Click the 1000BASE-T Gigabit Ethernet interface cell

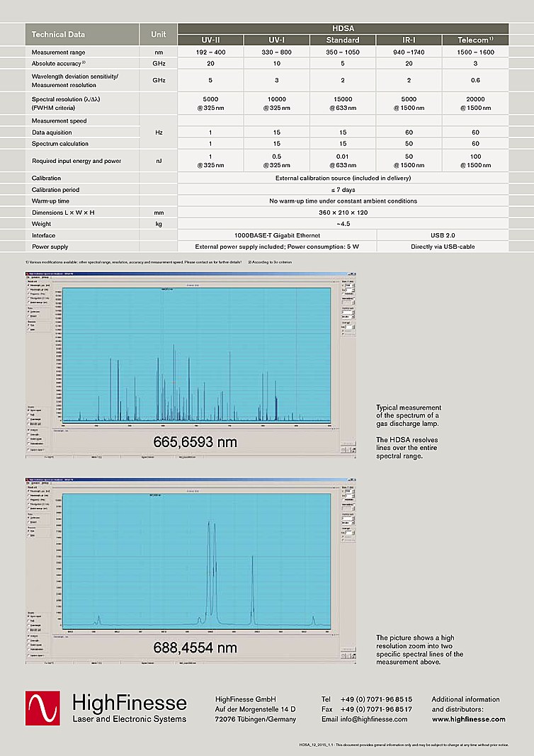click(277, 235)
